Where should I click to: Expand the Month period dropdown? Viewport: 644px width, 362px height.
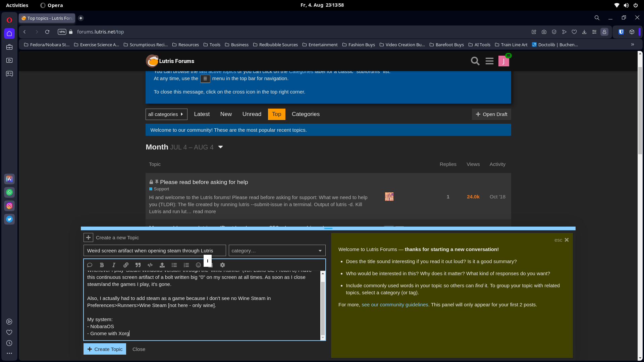(220, 147)
